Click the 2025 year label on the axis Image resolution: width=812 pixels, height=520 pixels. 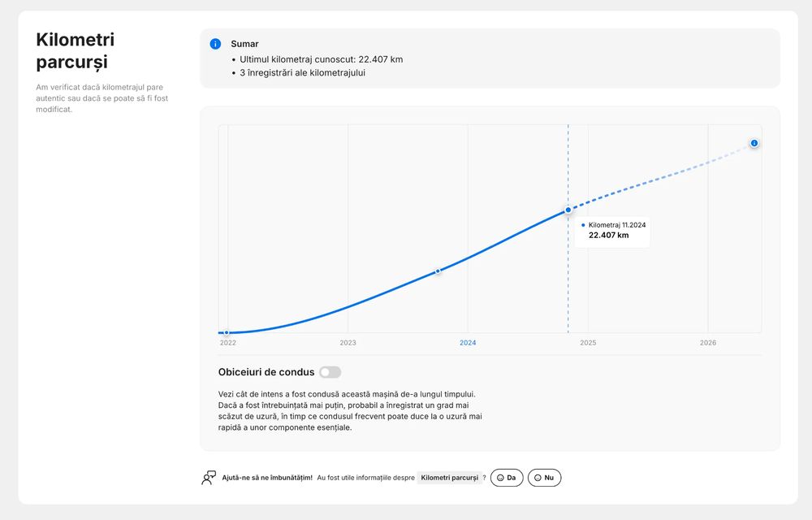pos(588,343)
